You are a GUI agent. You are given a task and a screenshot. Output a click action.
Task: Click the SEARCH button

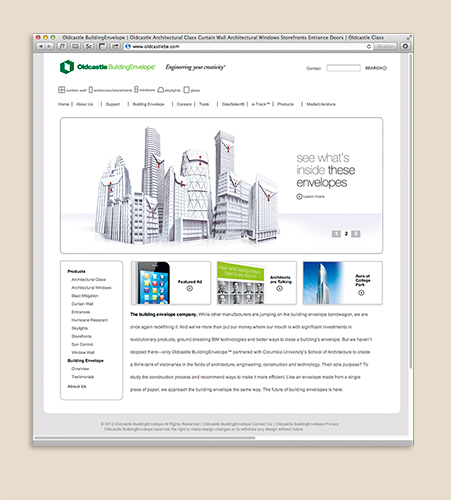376,68
